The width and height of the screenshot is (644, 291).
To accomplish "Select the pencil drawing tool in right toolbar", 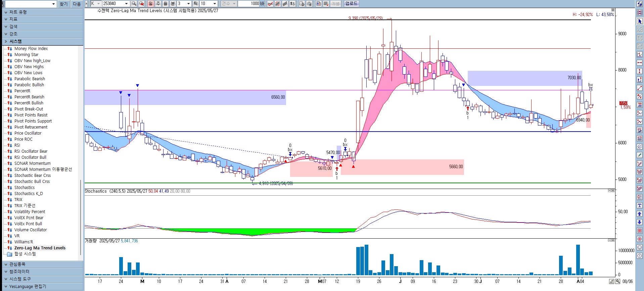I will coord(640,155).
